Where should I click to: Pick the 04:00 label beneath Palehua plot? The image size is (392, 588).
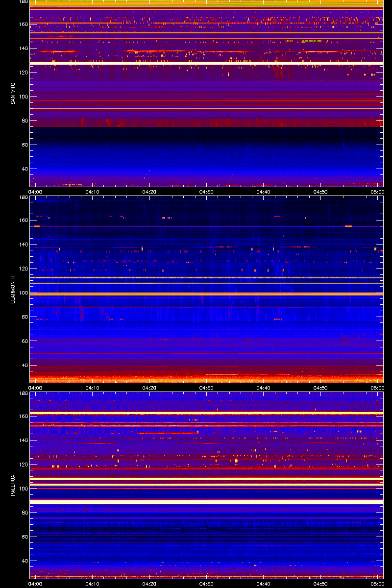36,584
